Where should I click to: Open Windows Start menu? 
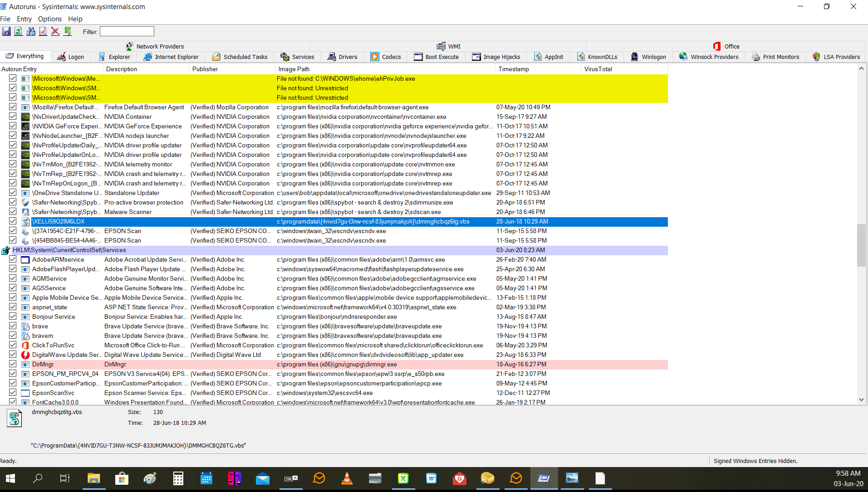[x=10, y=478]
